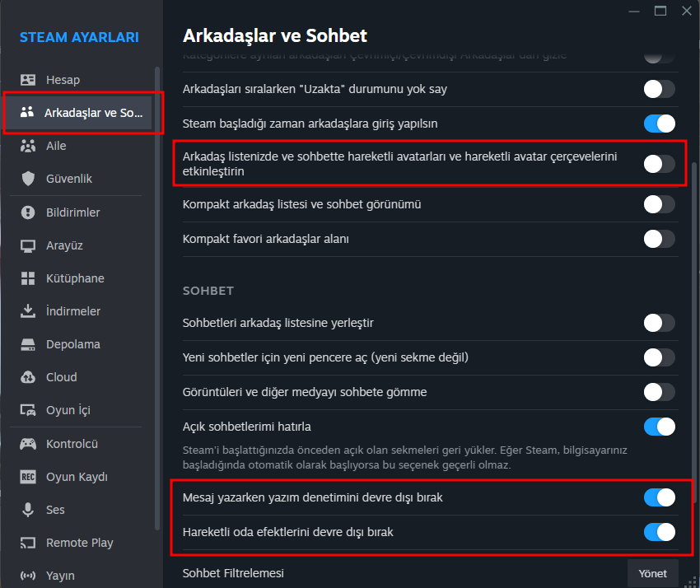The width and height of the screenshot is (700, 588).
Task: Click the sidebar vertical scrollbar
Action: (x=156, y=298)
